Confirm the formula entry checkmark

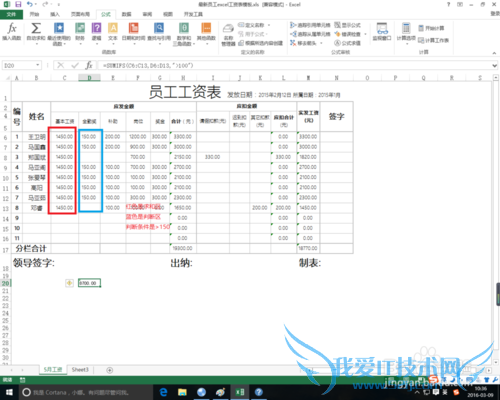[x=75, y=65]
